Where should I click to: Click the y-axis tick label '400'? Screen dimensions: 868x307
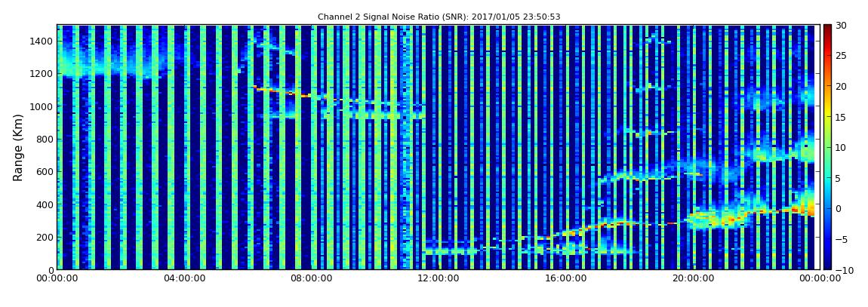coord(45,204)
